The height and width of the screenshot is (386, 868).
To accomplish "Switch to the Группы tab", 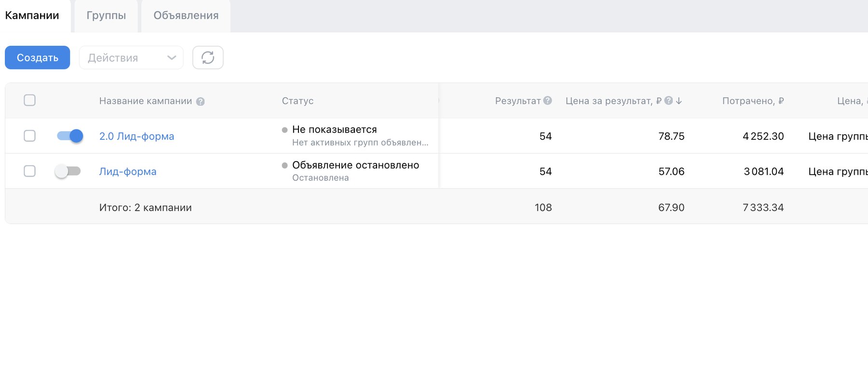I will click(x=106, y=15).
